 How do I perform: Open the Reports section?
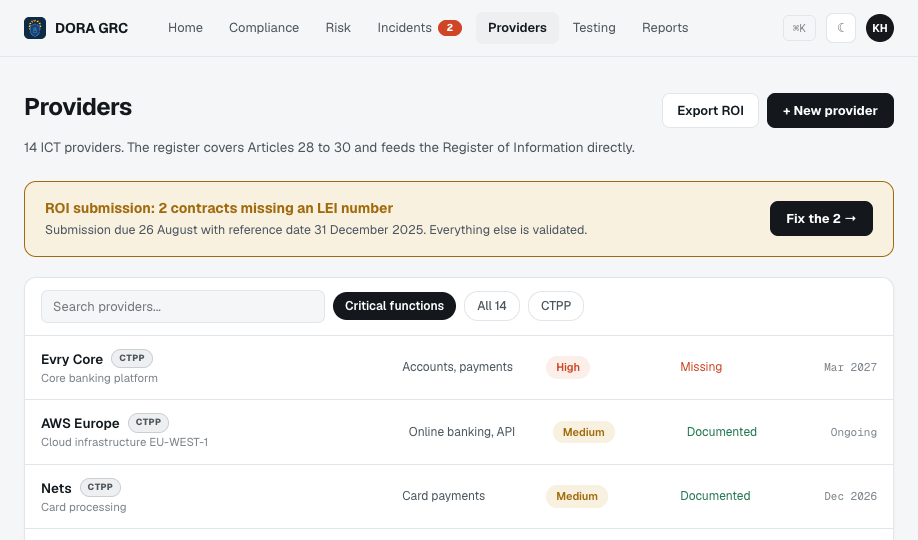point(664,28)
